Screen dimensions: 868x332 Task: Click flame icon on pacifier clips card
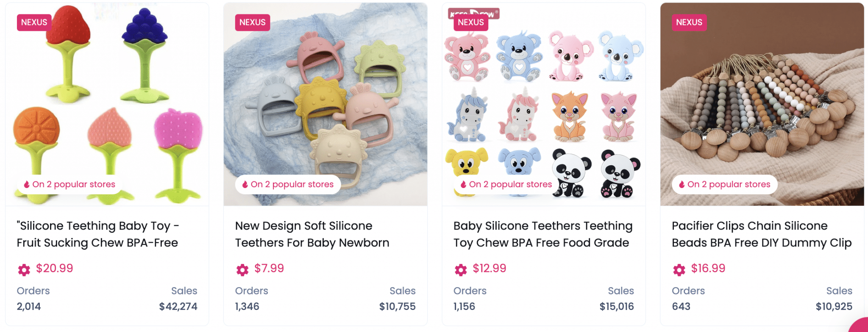(682, 184)
